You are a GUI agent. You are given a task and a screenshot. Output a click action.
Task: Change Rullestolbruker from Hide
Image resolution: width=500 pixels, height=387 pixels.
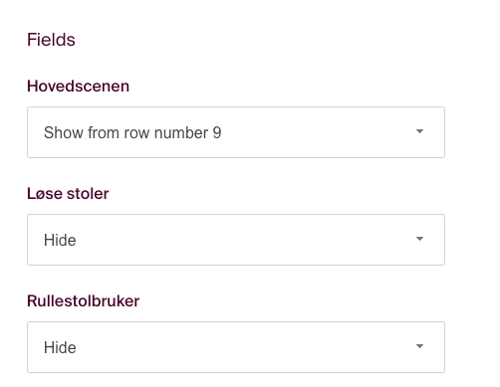236,347
